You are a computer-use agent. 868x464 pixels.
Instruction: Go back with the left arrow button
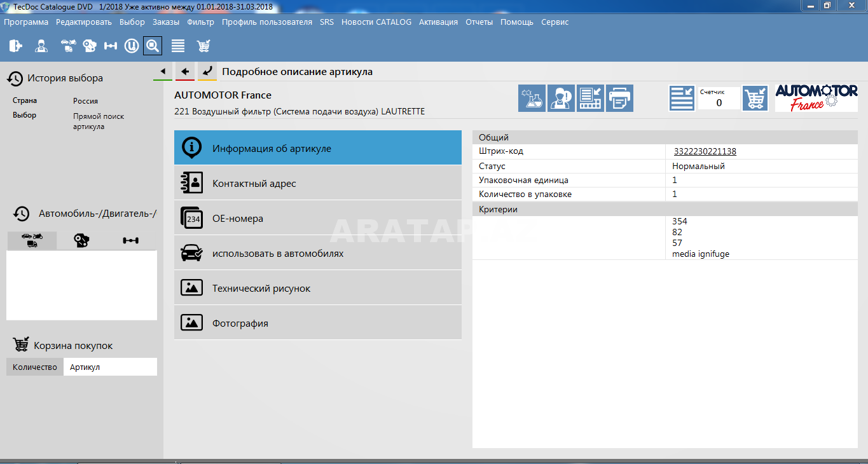coord(184,71)
